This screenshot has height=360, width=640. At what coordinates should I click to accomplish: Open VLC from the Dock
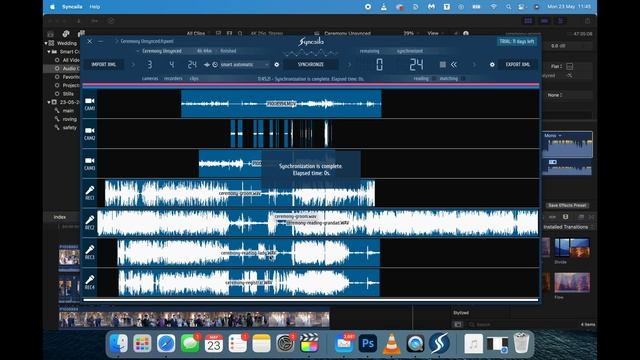click(x=392, y=343)
